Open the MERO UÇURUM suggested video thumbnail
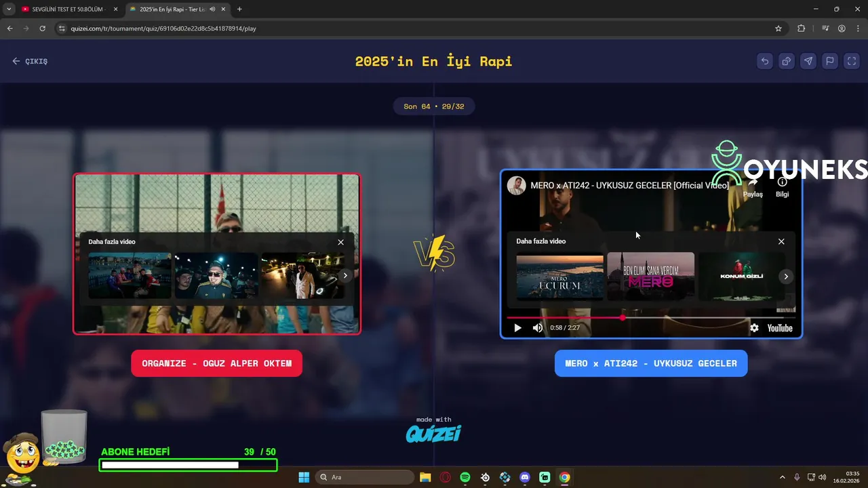 coord(559,276)
